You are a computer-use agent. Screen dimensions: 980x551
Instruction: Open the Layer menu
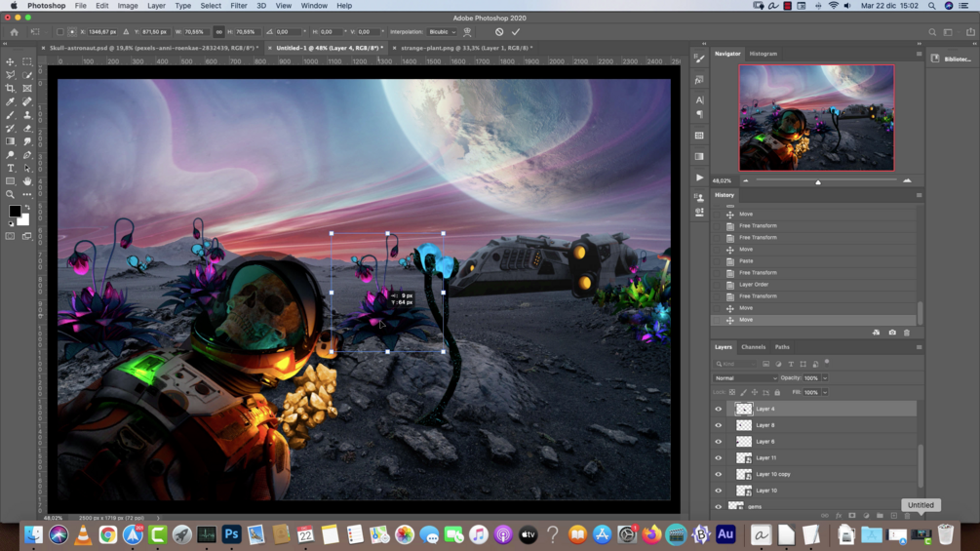[156, 6]
